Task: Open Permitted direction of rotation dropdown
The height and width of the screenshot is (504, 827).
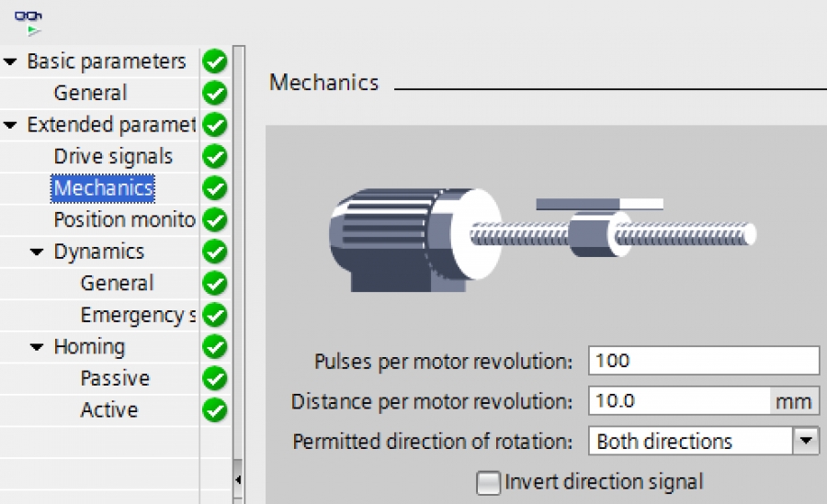Action: point(704,441)
